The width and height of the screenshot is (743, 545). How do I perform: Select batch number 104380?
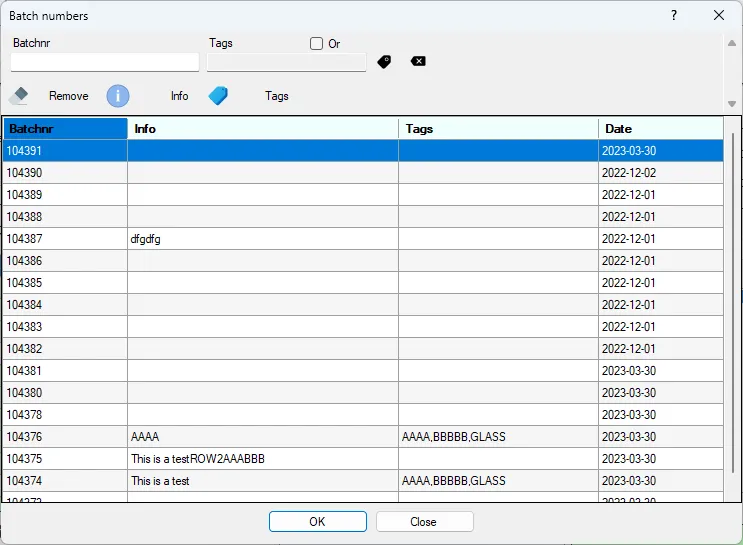click(65, 393)
